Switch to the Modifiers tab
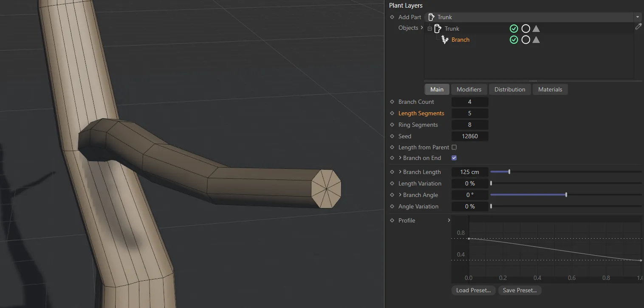The height and width of the screenshot is (308, 644). pyautogui.click(x=469, y=89)
